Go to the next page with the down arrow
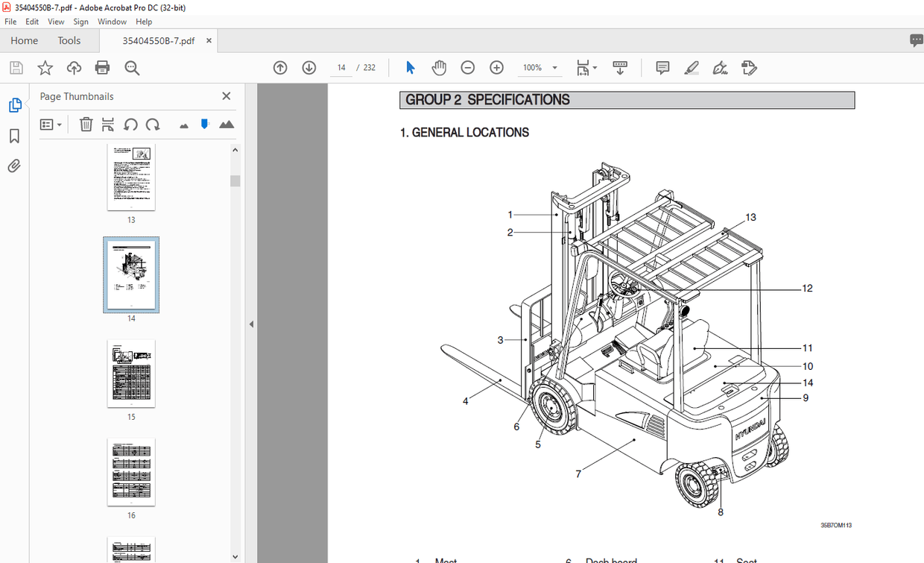 (x=308, y=67)
